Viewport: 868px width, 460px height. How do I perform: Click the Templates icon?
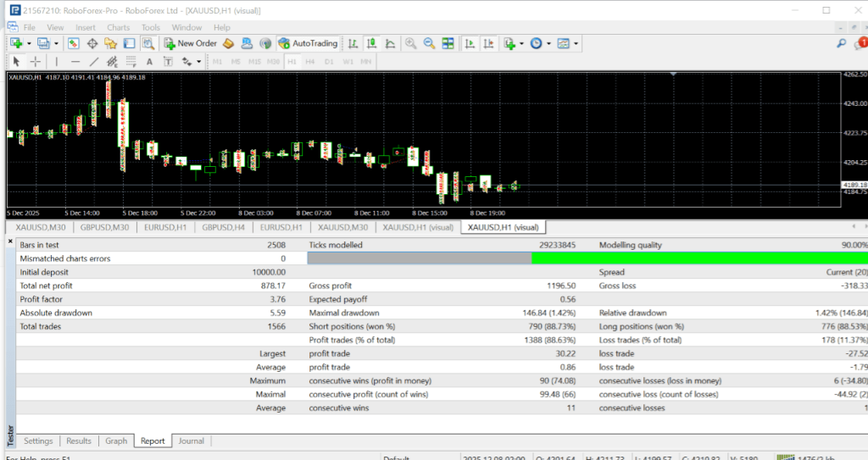pos(564,43)
